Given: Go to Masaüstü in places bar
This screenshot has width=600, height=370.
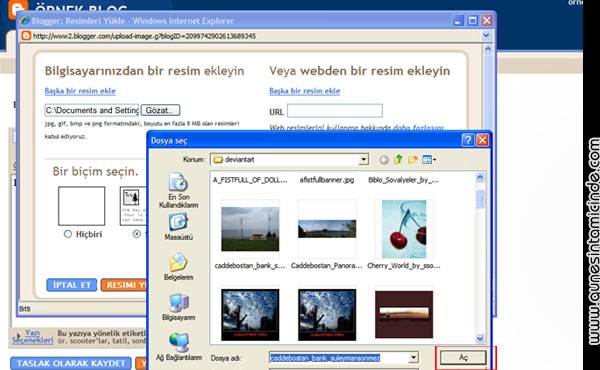Looking at the screenshot, I should 178,227.
